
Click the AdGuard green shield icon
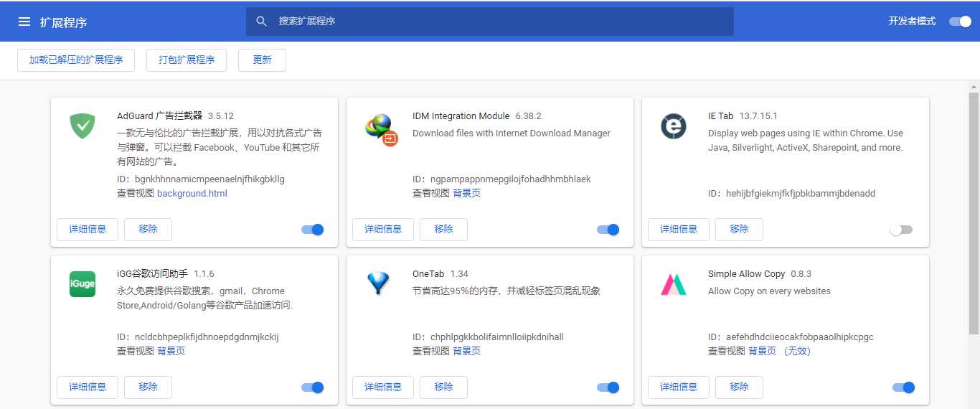[83, 126]
